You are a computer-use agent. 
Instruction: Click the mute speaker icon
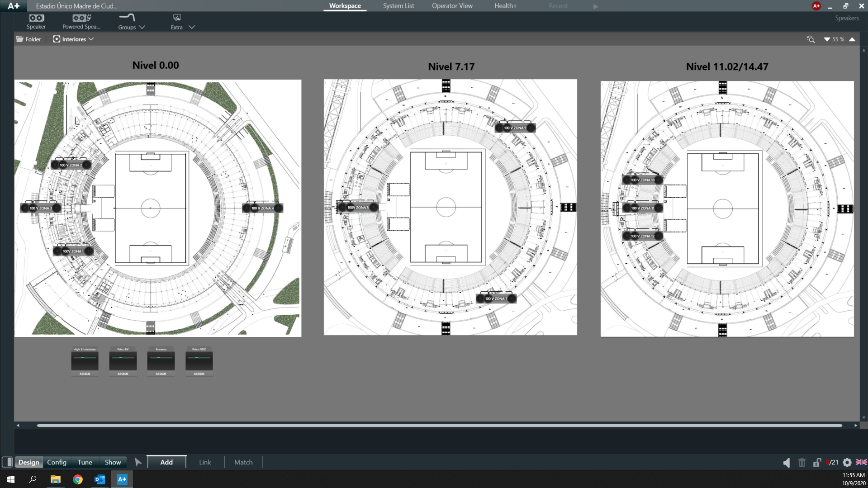pos(787,462)
